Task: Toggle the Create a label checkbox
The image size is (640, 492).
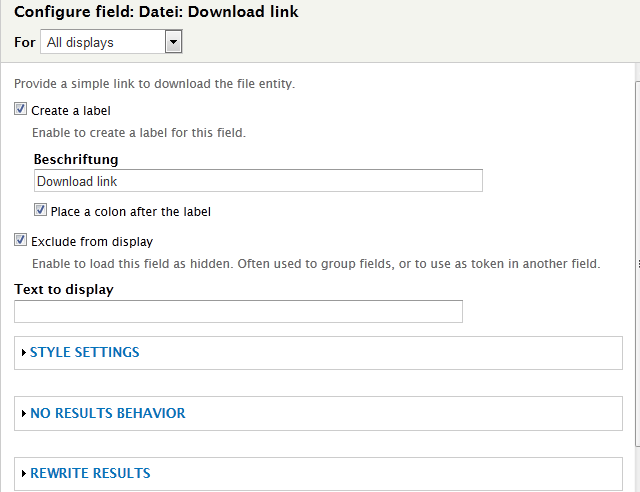Action: [21, 110]
